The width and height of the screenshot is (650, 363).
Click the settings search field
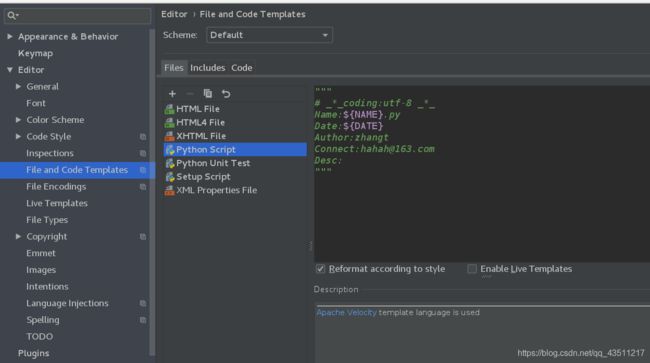click(x=78, y=16)
